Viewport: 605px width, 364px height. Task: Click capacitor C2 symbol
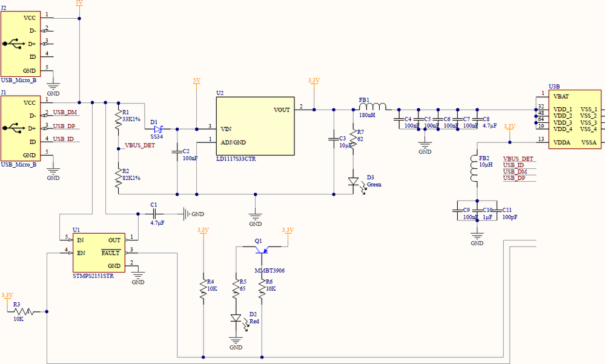(177, 151)
